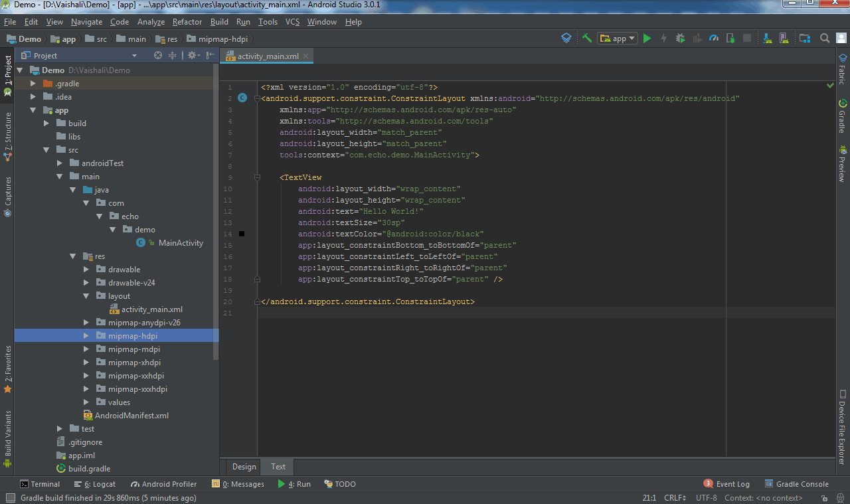850x504 pixels.
Task: Open the Terminal tool window
Action: point(39,484)
